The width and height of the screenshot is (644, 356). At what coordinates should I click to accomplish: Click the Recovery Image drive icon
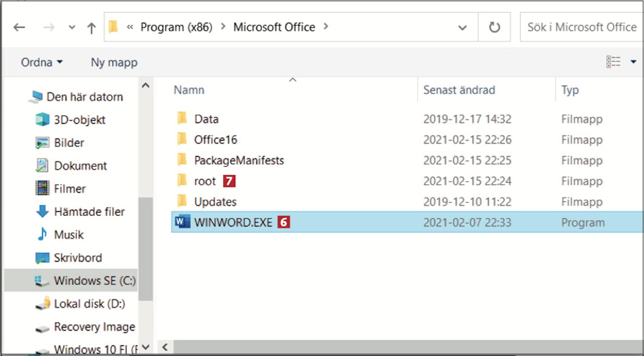pos(43,329)
